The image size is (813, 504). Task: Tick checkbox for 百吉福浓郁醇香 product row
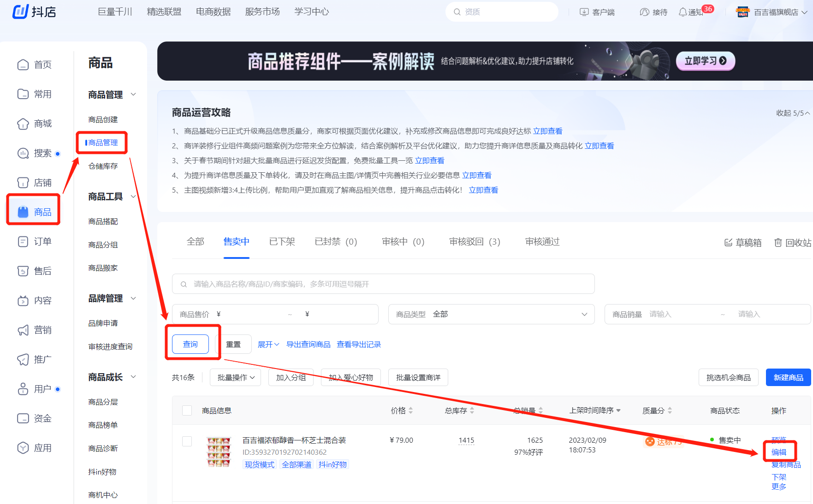(x=187, y=441)
